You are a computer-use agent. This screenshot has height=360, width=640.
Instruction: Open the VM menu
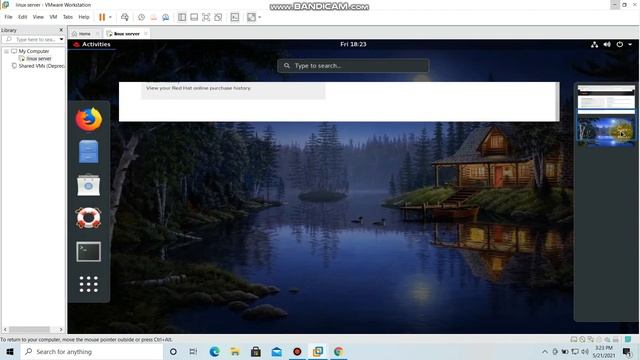53,17
